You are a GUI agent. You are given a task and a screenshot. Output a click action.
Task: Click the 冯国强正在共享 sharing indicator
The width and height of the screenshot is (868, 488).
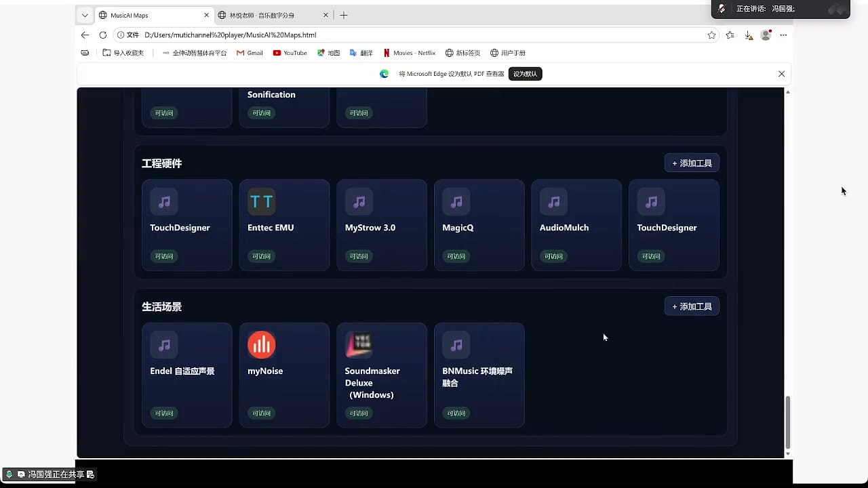click(x=50, y=474)
